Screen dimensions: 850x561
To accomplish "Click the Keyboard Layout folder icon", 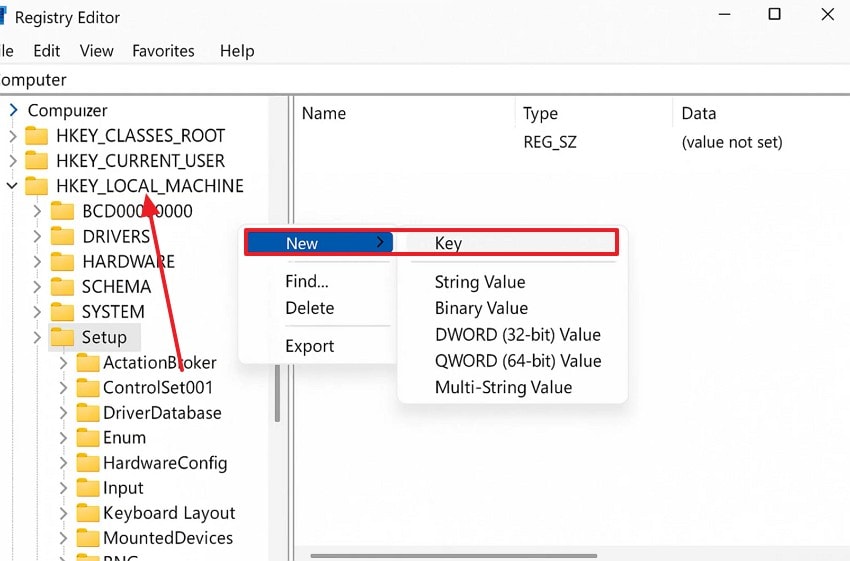I will point(87,513).
